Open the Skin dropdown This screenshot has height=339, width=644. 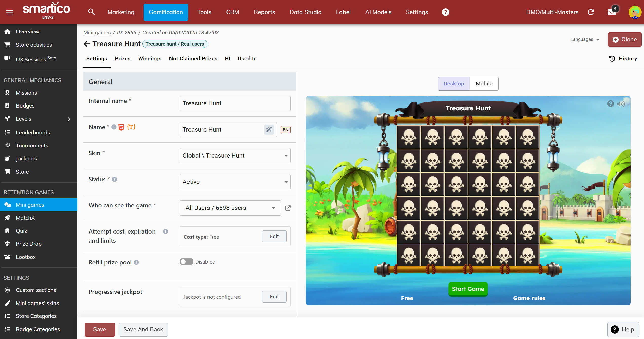click(x=235, y=155)
